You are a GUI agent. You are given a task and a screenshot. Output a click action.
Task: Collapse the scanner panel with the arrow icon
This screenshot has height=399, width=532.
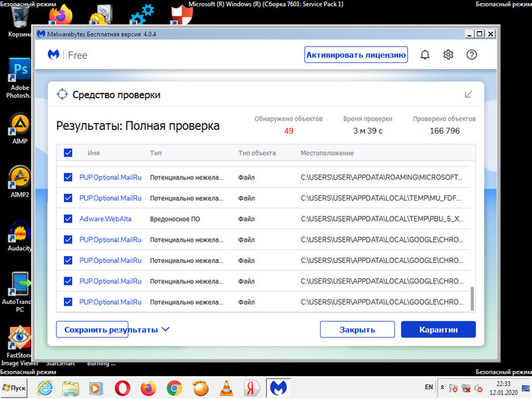point(468,94)
